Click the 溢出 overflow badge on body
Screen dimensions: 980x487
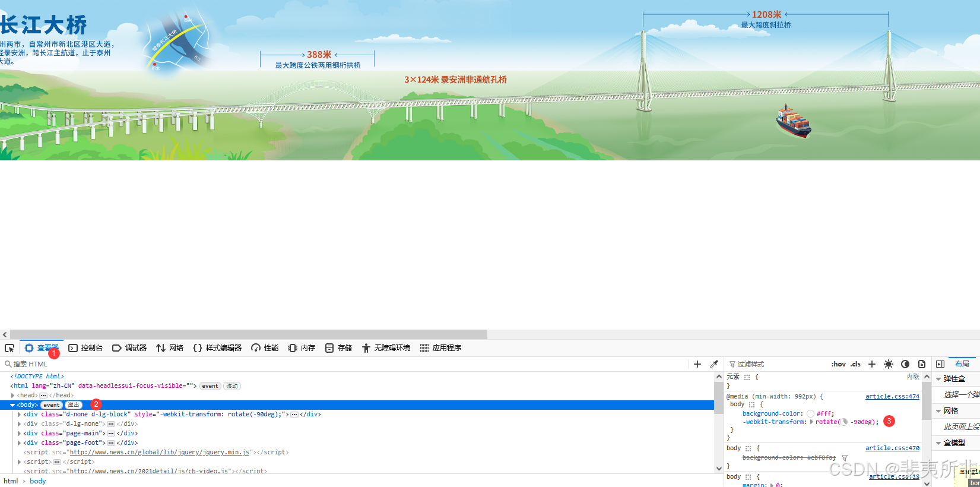(x=73, y=405)
